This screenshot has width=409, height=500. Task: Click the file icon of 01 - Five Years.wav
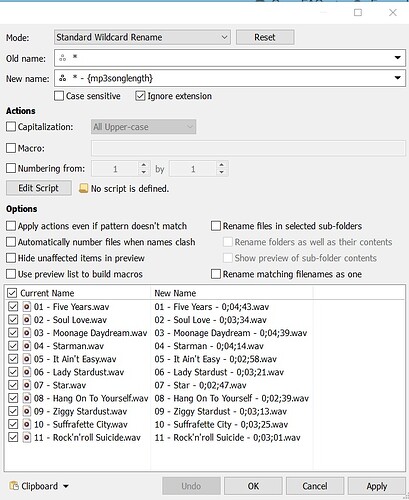(x=27, y=306)
